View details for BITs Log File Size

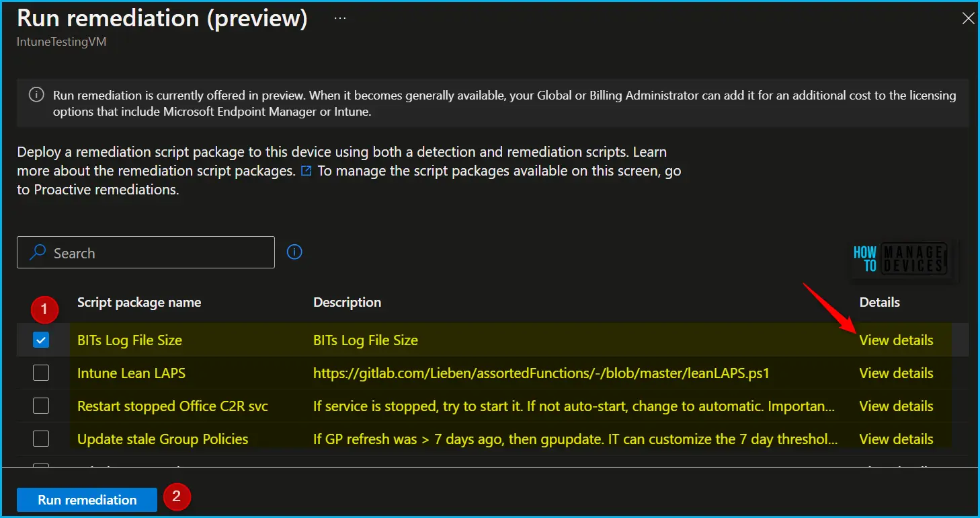point(896,340)
